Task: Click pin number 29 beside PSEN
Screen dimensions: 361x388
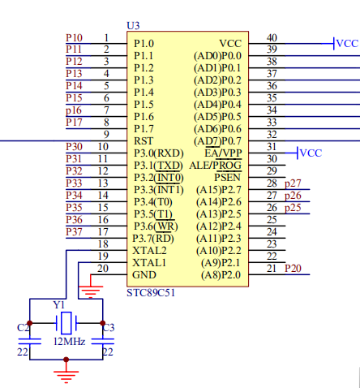Action: (x=272, y=171)
